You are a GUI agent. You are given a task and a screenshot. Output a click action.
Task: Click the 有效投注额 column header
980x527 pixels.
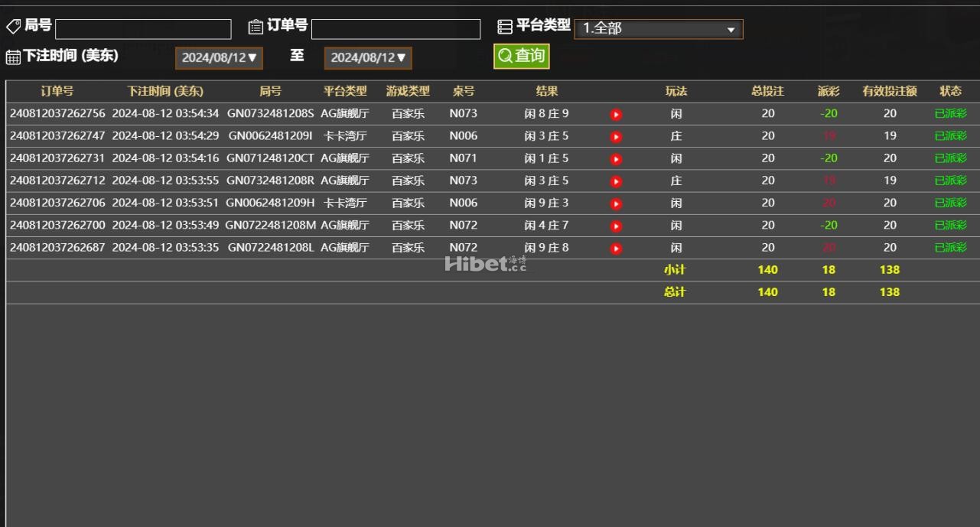[890, 91]
